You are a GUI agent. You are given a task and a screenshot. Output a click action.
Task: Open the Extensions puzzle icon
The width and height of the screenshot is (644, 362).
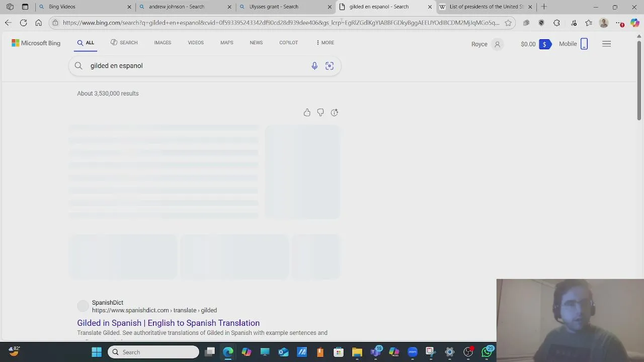[x=556, y=23]
